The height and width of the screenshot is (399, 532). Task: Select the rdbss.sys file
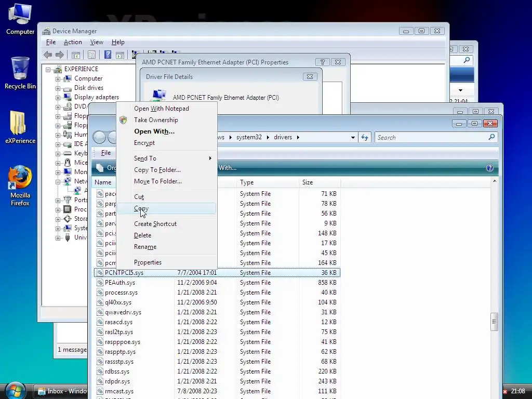(117, 371)
